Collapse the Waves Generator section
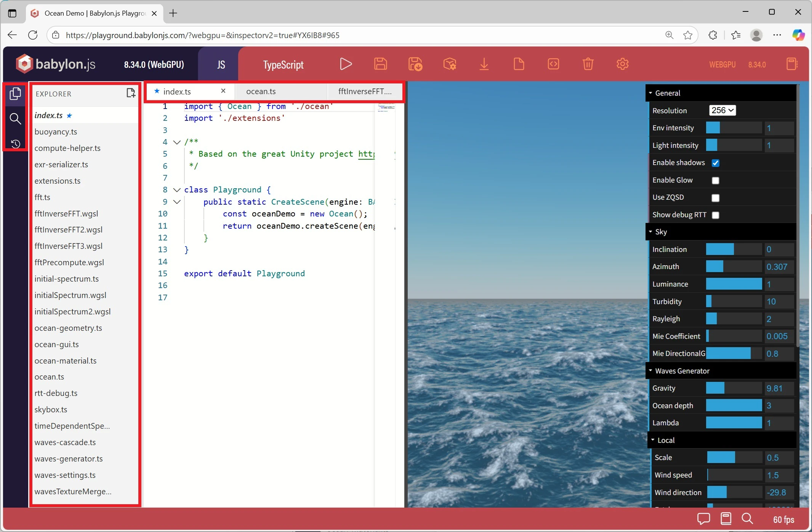The image size is (812, 532). tap(651, 370)
